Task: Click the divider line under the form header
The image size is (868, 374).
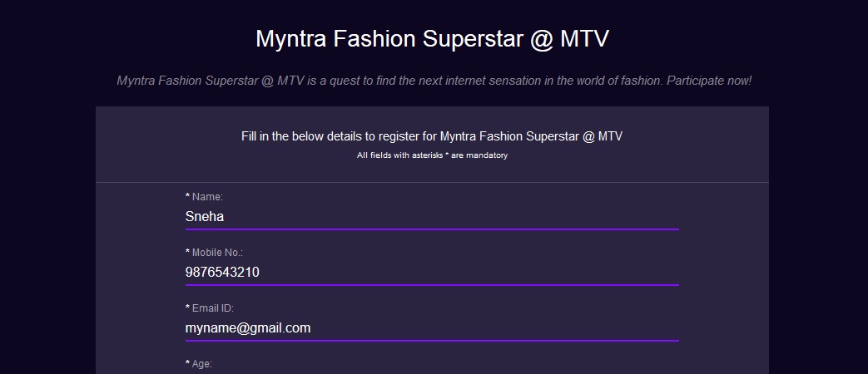Action: click(x=432, y=182)
